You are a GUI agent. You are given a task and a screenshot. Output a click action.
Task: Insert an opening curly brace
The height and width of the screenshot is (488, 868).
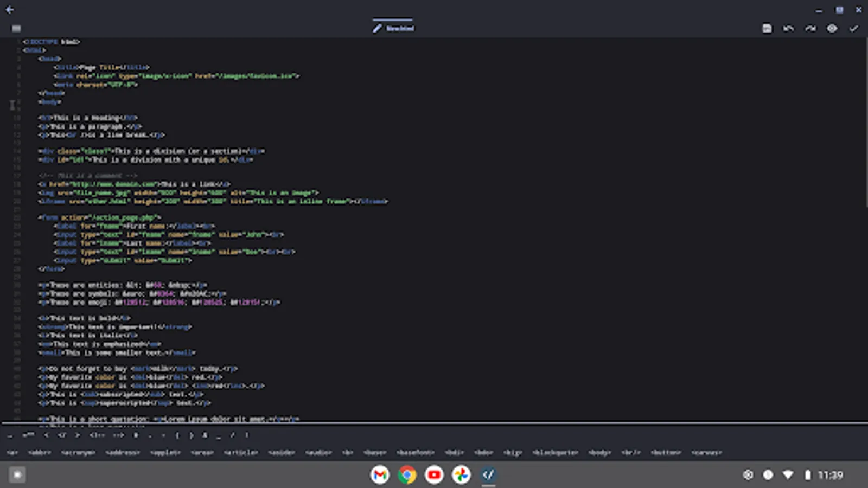(177, 435)
